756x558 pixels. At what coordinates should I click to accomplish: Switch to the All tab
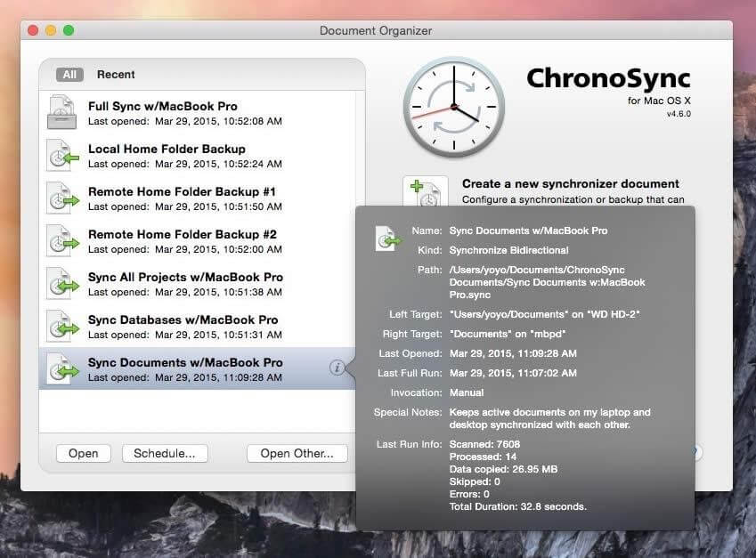pos(69,75)
